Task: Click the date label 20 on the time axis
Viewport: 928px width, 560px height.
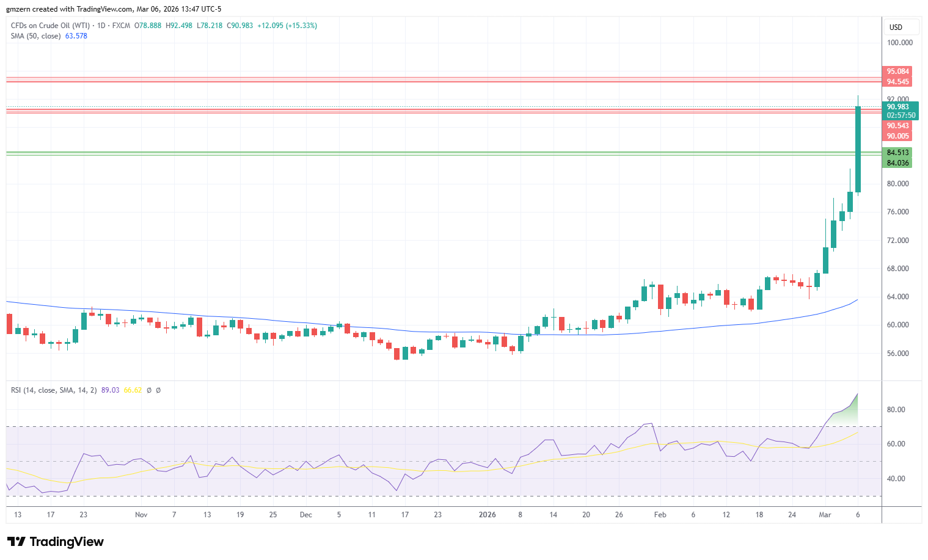Action: 586,515
